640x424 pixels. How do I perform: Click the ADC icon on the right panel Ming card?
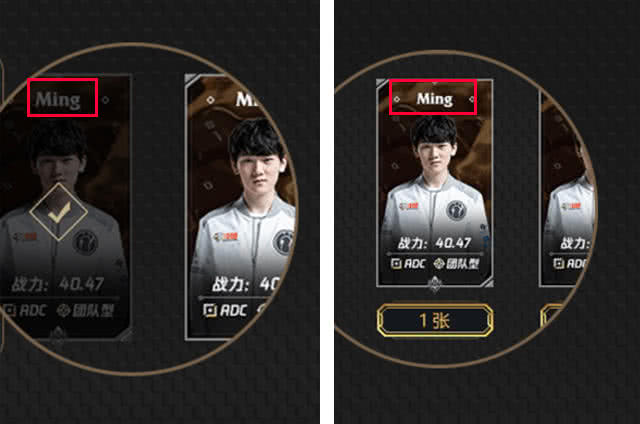click(x=396, y=264)
